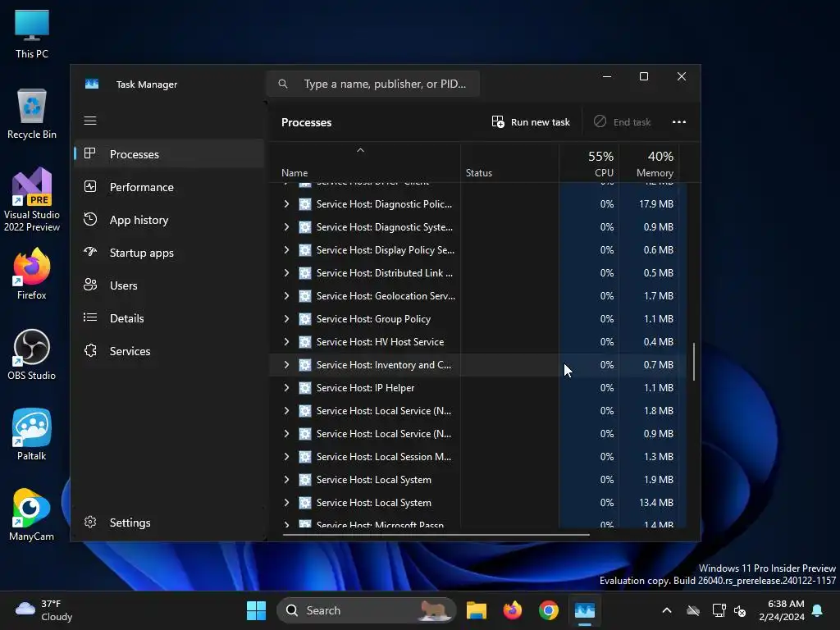Open Task Manager Settings
Screen dimensions: 840x630
pos(169,523)
